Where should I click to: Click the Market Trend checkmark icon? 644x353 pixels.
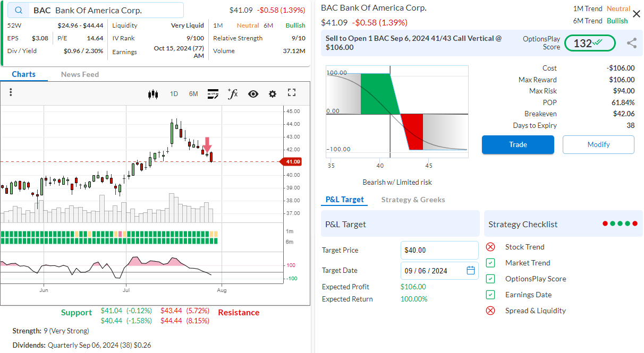click(491, 263)
